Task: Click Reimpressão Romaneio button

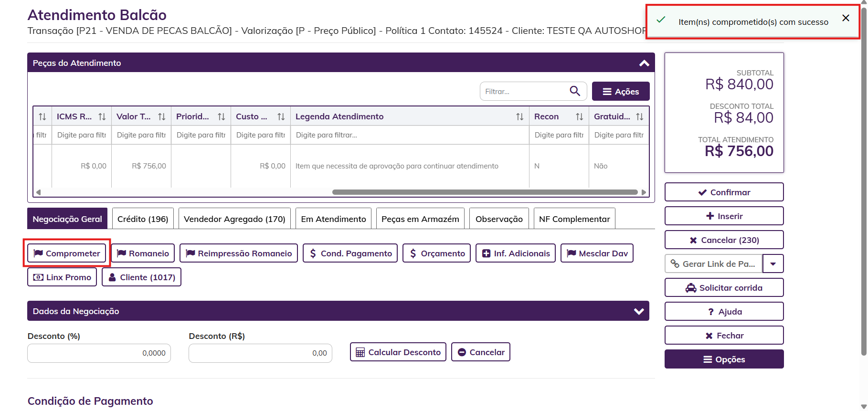Action: click(239, 253)
